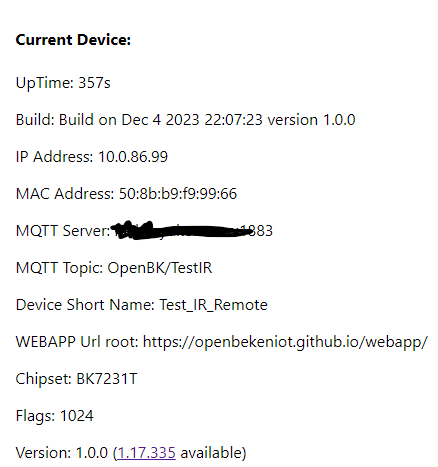Click the Current Device heading
The image size is (438, 467).
coord(73,40)
